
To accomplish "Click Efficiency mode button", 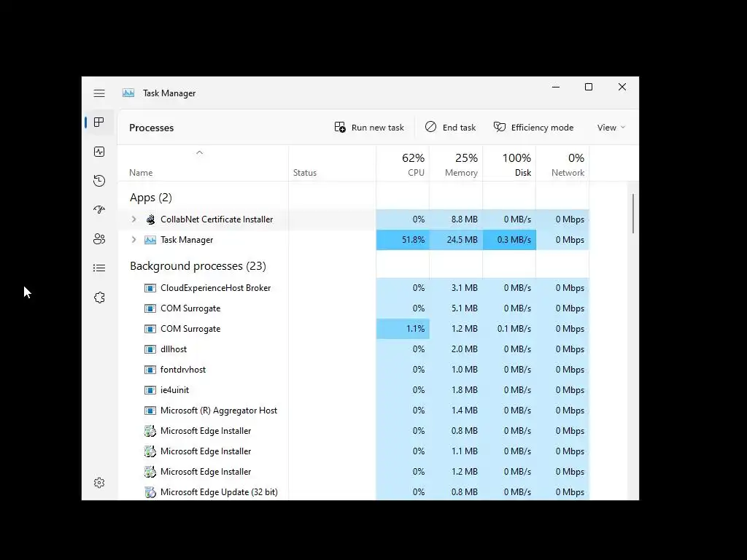I will click(533, 128).
